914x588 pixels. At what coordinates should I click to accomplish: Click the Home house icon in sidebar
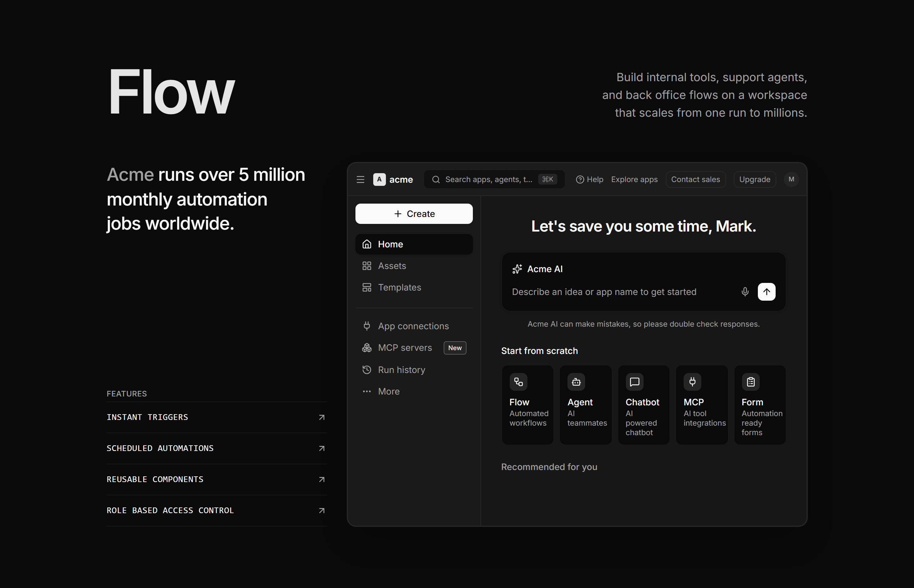coord(367,244)
